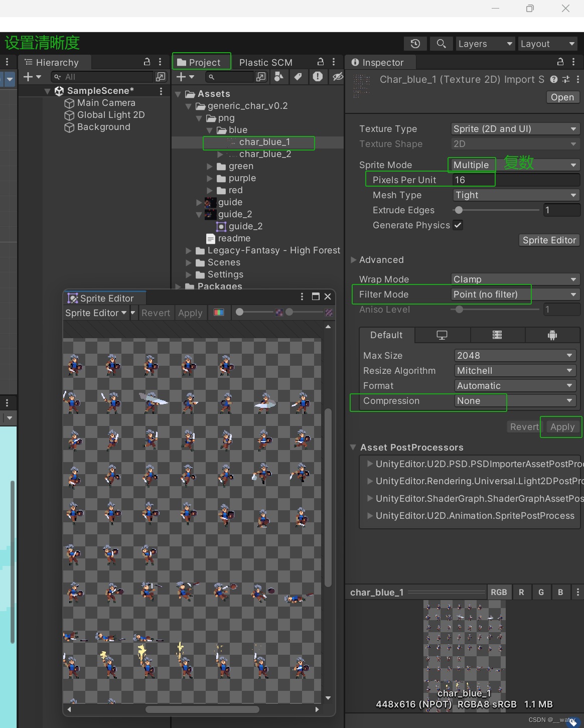Click Revert in the Inspector
This screenshot has width=584, height=728.
(524, 427)
